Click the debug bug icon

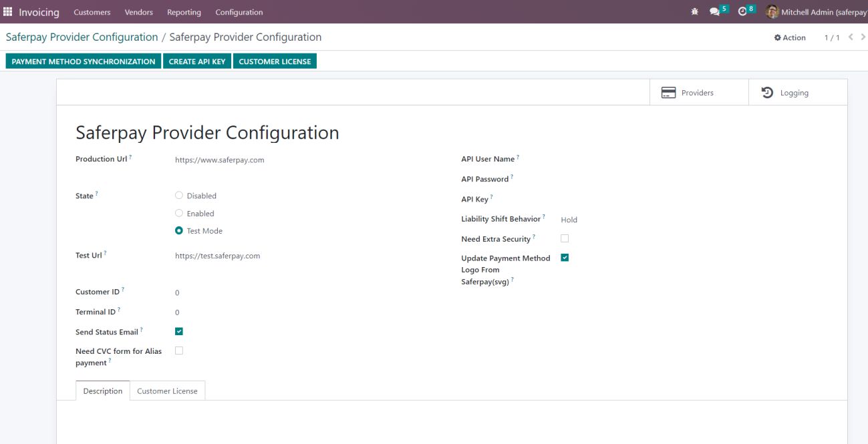click(x=694, y=12)
